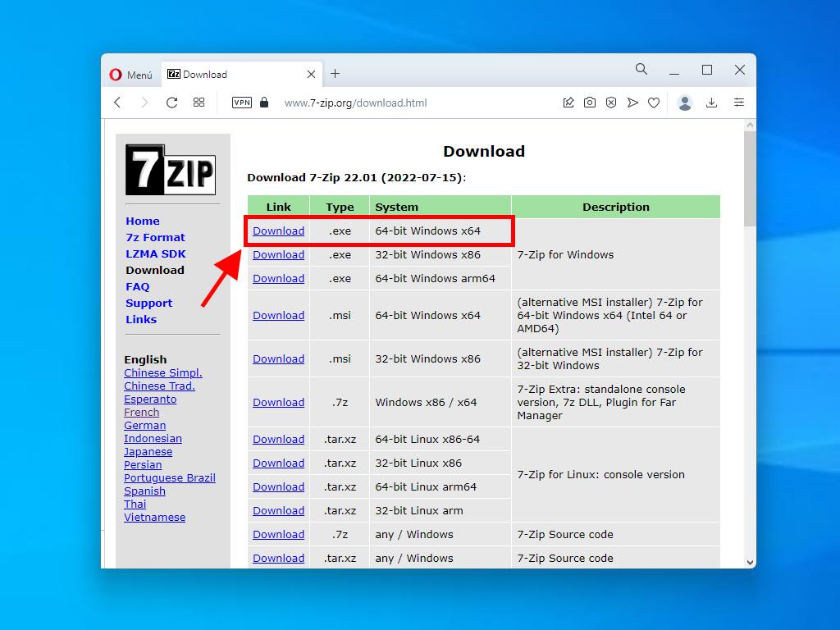Click the FAQ link in sidebar

pos(137,286)
